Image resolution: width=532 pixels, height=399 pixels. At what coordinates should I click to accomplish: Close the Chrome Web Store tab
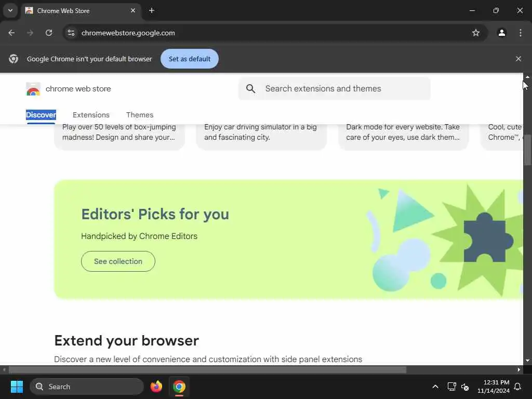[x=133, y=10]
